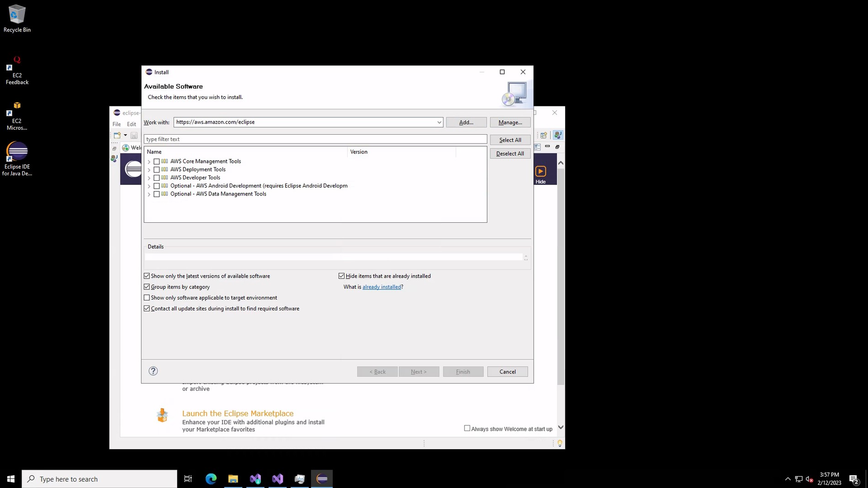Check the AWS Core Management Tools checkbox
Viewport: 868px width, 488px height.
157,162
